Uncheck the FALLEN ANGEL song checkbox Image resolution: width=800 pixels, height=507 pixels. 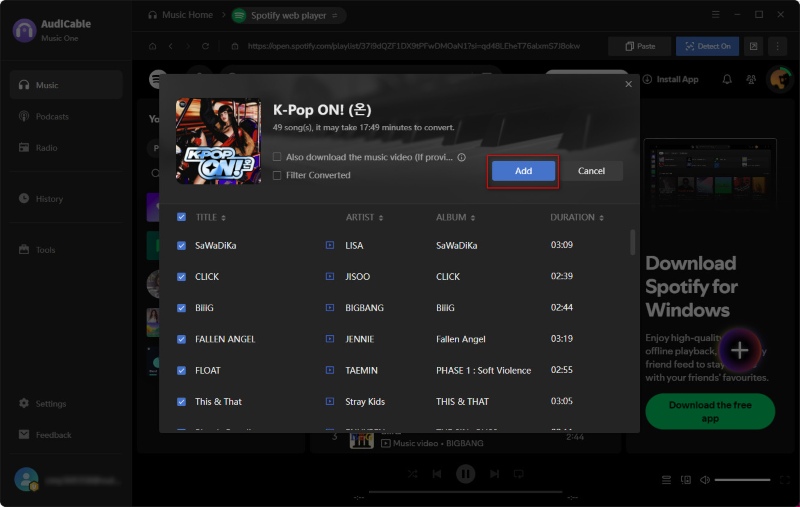[x=181, y=339]
